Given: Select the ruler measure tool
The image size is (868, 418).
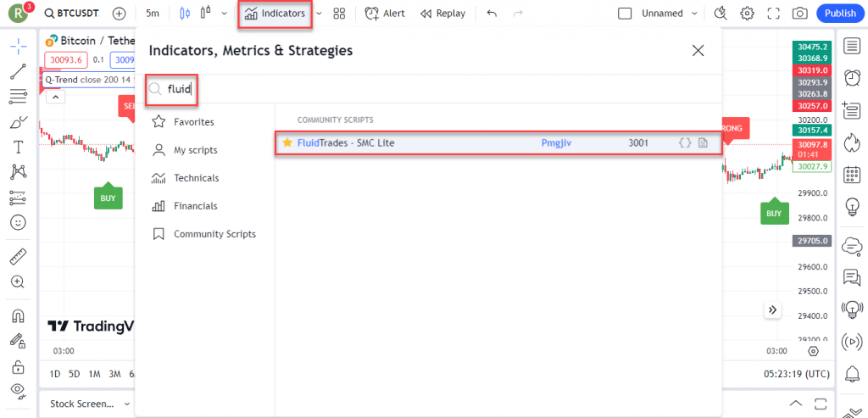Looking at the screenshot, I should (19, 256).
